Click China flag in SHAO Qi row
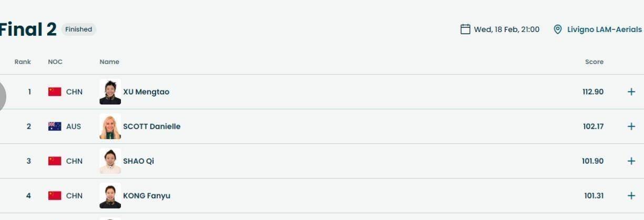 pos(55,161)
